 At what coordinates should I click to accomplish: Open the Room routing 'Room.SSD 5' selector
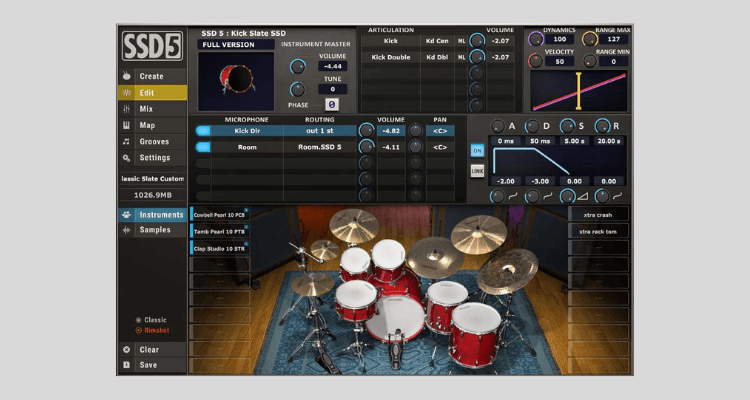[x=320, y=147]
